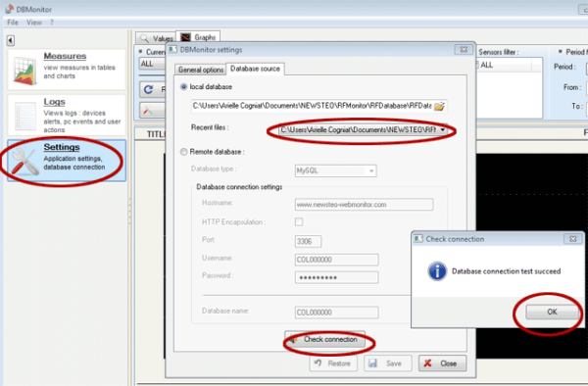This screenshot has height=386, width=588.
Task: Select the Remote database radio button
Action: pyautogui.click(x=184, y=152)
